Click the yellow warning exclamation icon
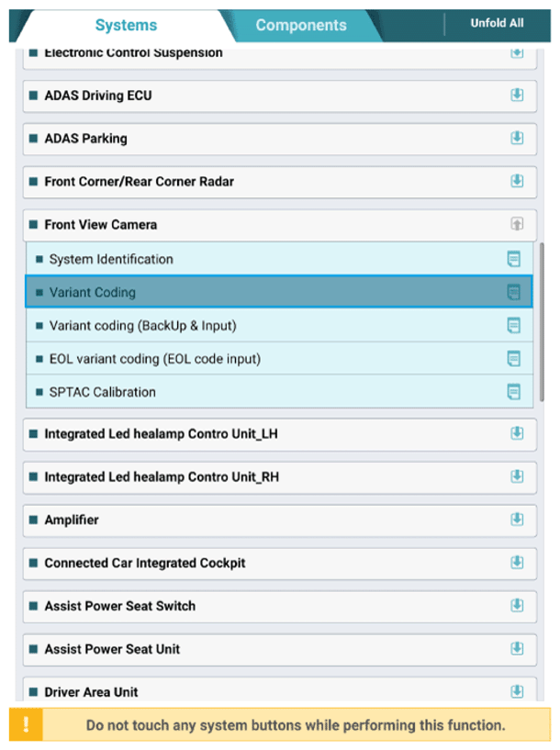Image resolution: width=560 pixels, height=750 pixels. tap(27, 724)
